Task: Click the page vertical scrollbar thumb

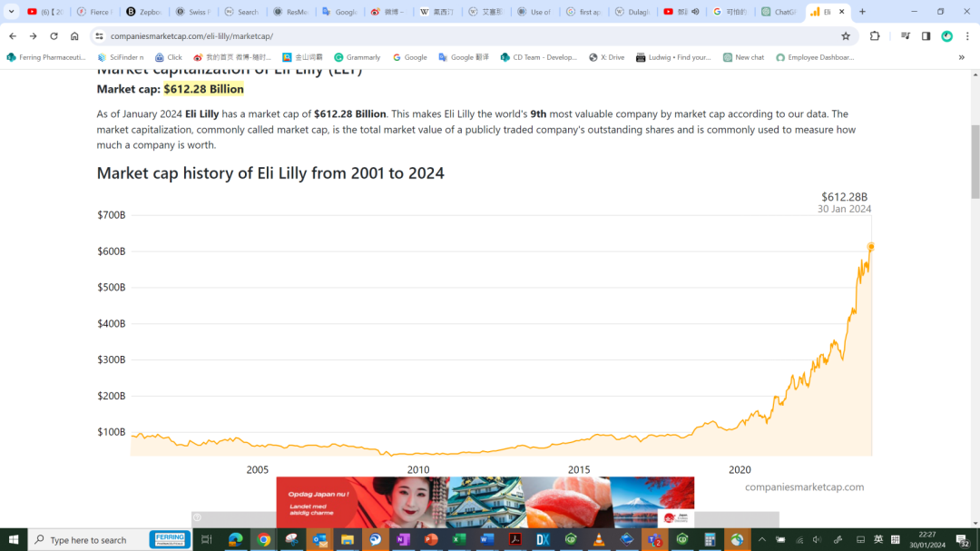Action: [975, 162]
